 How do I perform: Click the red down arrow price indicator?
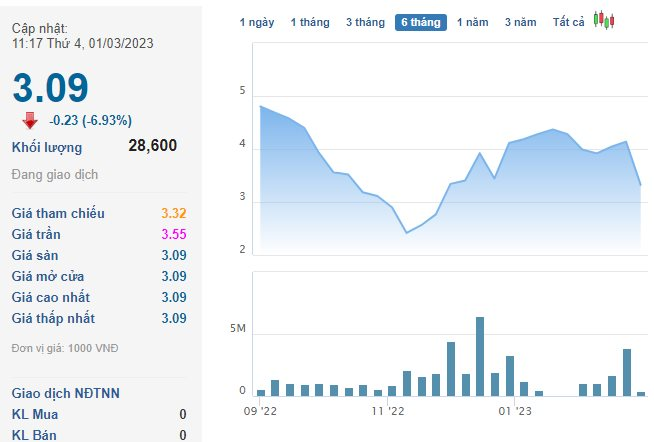point(30,121)
